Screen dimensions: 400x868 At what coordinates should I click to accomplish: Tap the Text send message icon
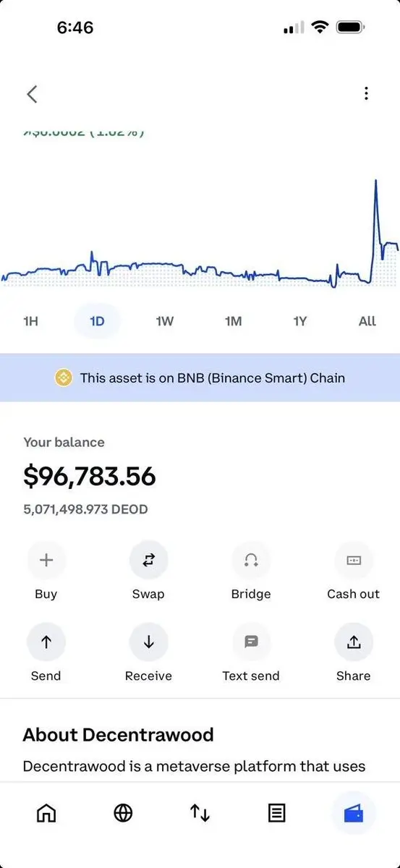(x=251, y=642)
